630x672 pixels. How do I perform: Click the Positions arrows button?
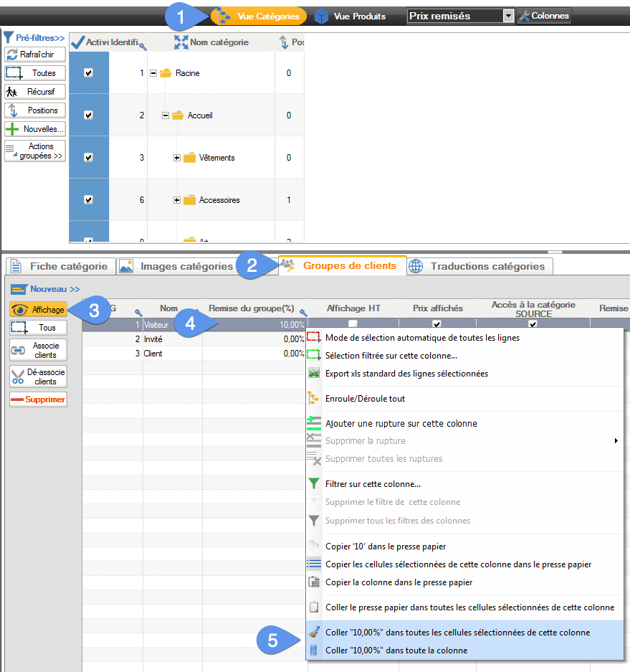[x=35, y=110]
